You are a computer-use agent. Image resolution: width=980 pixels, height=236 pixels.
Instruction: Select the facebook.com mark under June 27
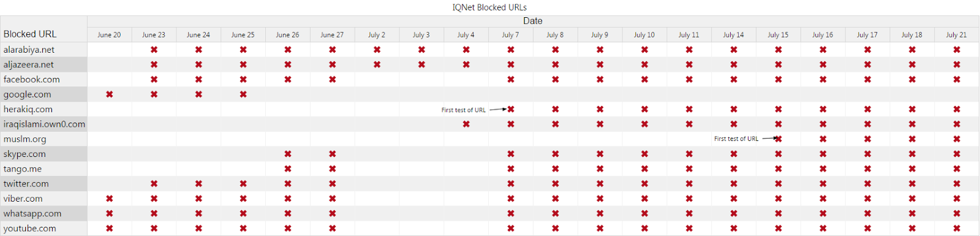point(333,80)
